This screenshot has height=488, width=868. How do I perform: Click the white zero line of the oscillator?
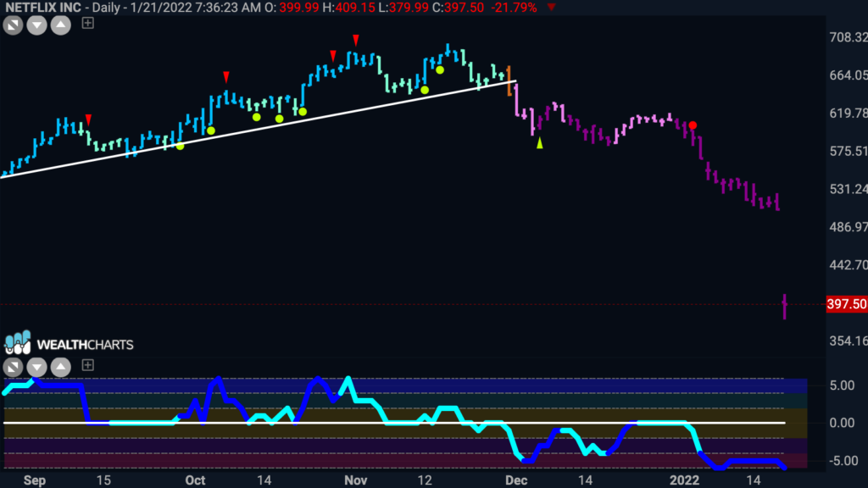394,423
